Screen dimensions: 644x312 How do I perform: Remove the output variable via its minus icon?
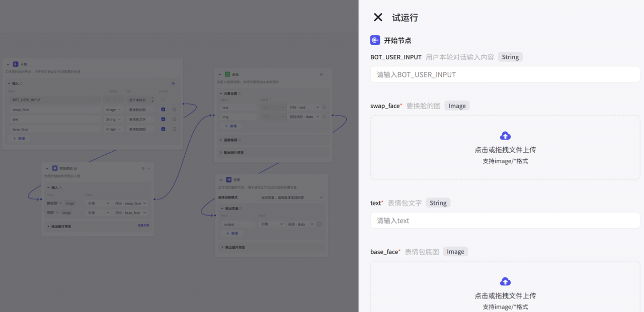coord(319,224)
